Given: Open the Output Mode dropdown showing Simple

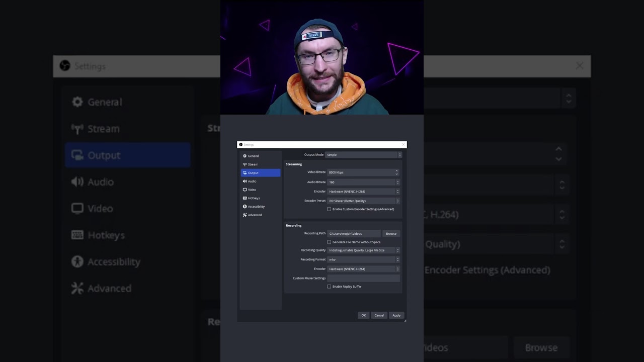Looking at the screenshot, I should point(363,155).
